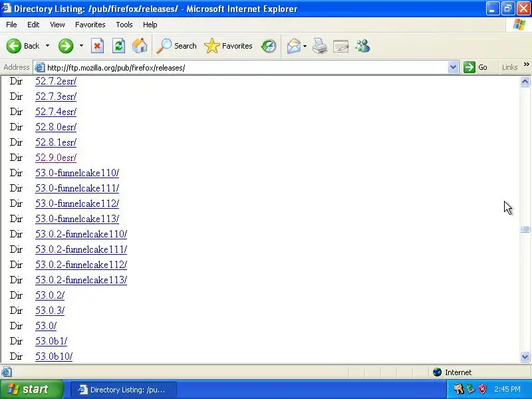Click the IE icon in the title bar
532x399 pixels.
pyautogui.click(x=6, y=8)
